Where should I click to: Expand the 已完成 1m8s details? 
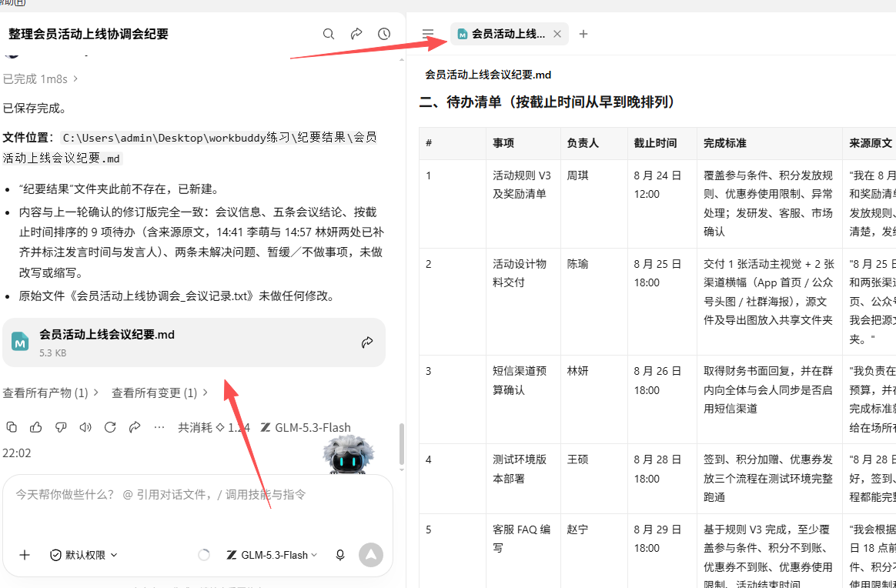point(40,79)
